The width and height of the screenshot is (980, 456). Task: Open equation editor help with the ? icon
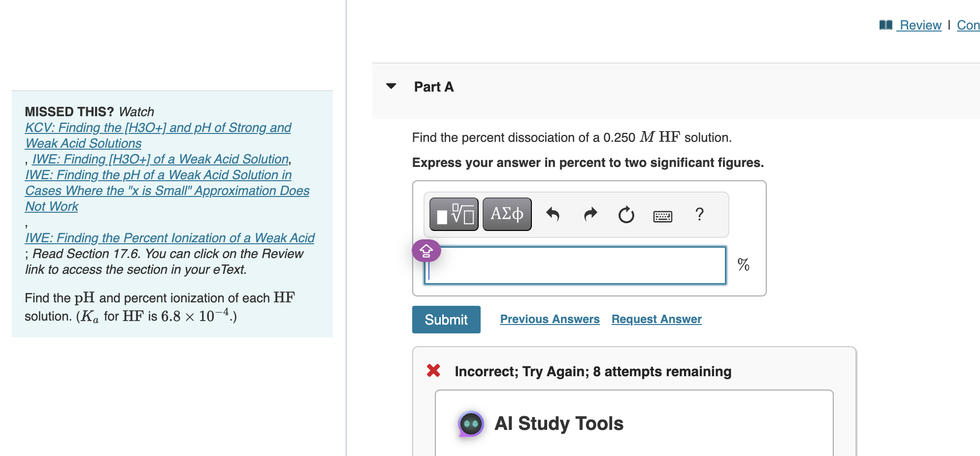coord(699,214)
